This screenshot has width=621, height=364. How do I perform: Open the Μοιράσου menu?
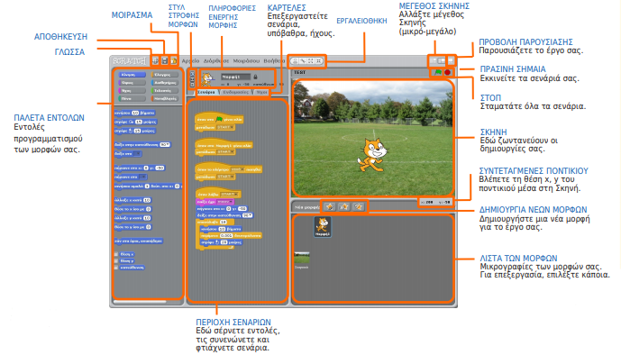pyautogui.click(x=246, y=61)
